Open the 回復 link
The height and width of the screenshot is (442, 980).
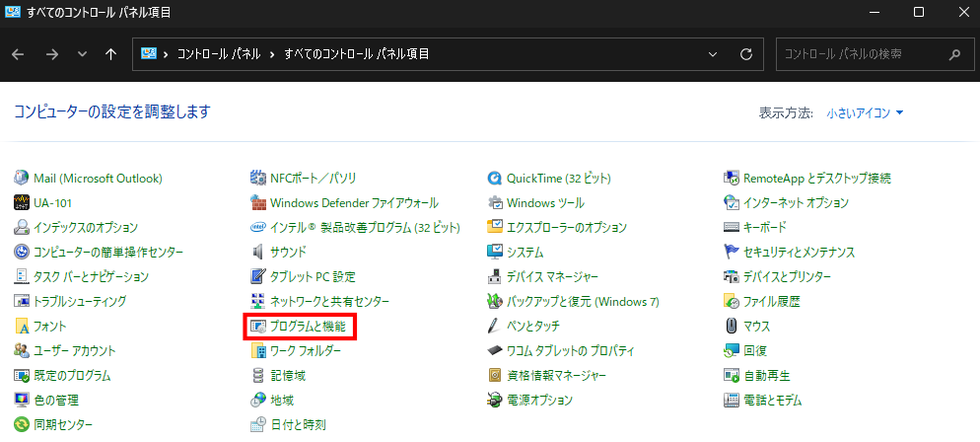(x=755, y=350)
